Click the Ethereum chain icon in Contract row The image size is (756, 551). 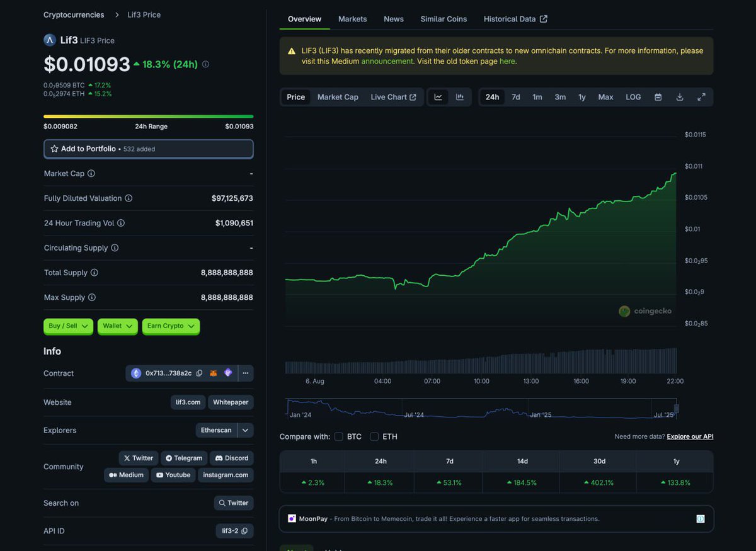point(136,373)
